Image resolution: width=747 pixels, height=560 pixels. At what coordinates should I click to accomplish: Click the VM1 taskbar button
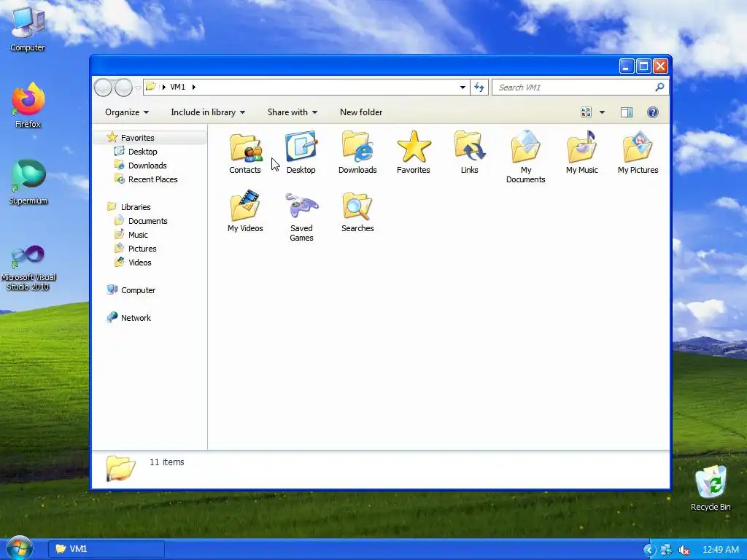click(107, 549)
